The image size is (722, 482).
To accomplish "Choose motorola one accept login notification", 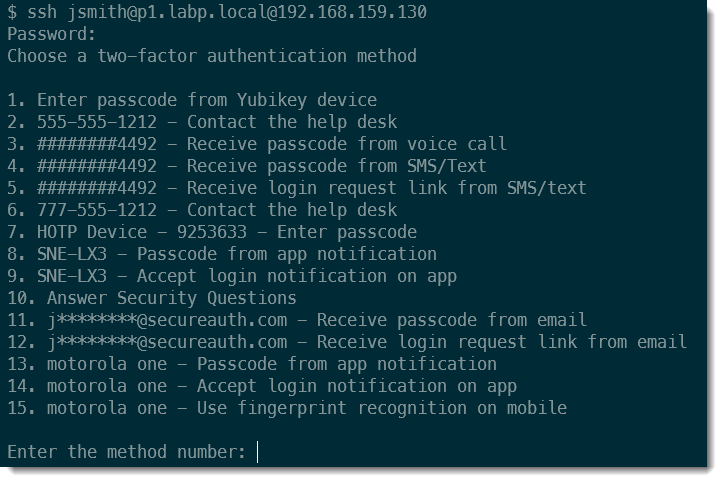I will click(262, 386).
